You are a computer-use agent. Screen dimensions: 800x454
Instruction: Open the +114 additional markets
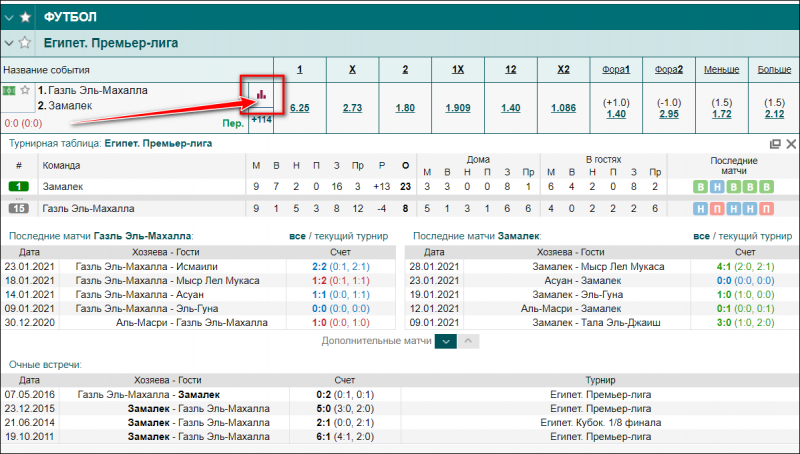tap(261, 120)
